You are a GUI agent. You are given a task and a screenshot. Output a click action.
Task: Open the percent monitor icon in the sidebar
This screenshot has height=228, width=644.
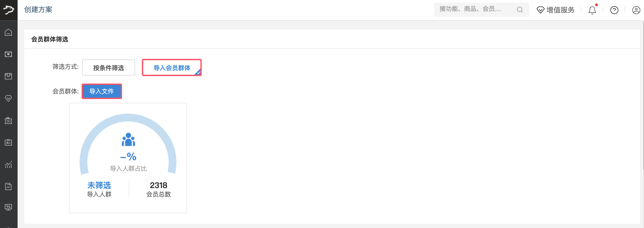(9, 207)
